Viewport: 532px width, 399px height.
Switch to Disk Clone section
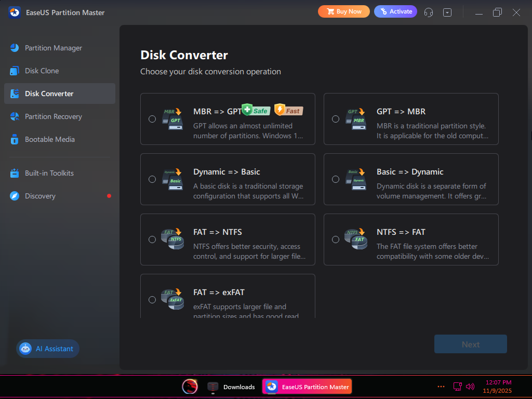(60, 71)
